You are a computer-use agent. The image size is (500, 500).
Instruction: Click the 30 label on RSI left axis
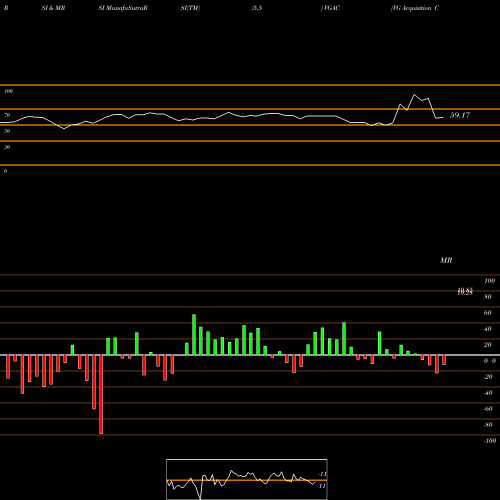pyautogui.click(x=7, y=147)
